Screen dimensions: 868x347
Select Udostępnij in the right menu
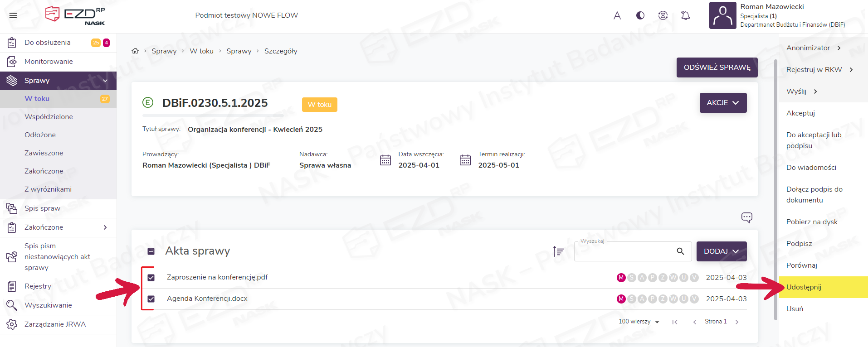(x=804, y=287)
